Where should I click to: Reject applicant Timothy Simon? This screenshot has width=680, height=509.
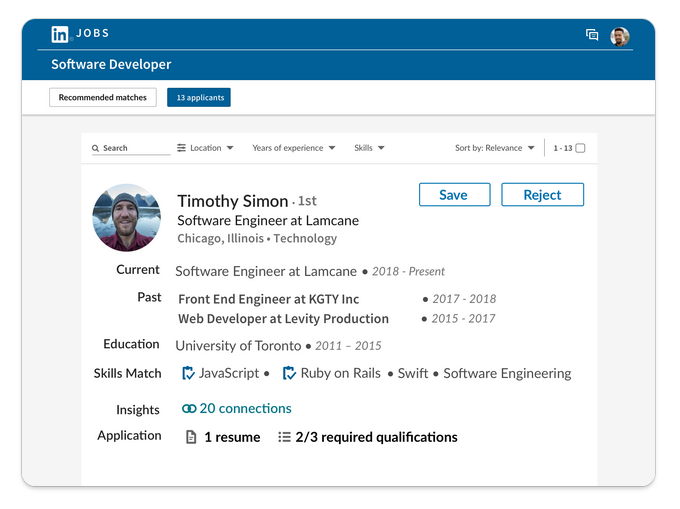pyautogui.click(x=543, y=195)
